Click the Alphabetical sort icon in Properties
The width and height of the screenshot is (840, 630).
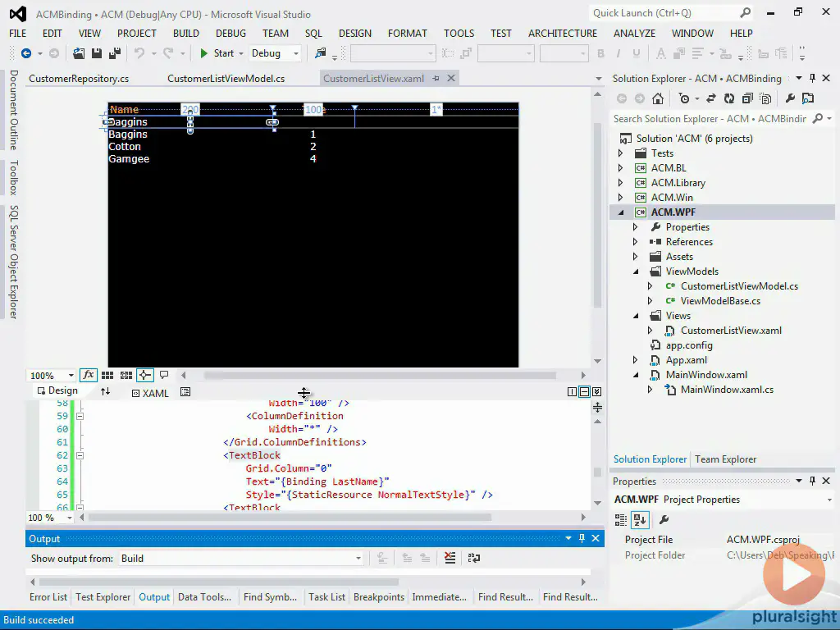click(x=640, y=519)
